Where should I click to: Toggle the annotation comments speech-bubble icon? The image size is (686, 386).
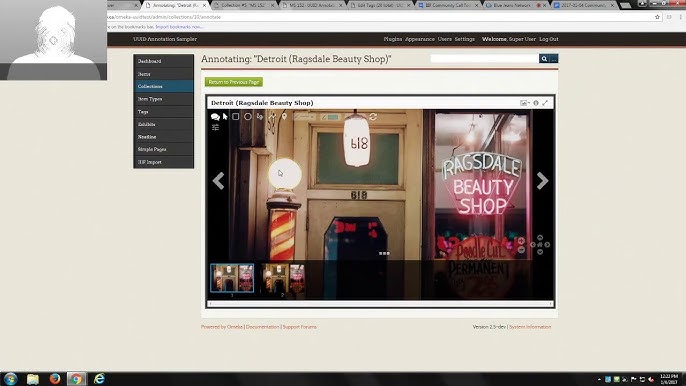click(x=215, y=117)
